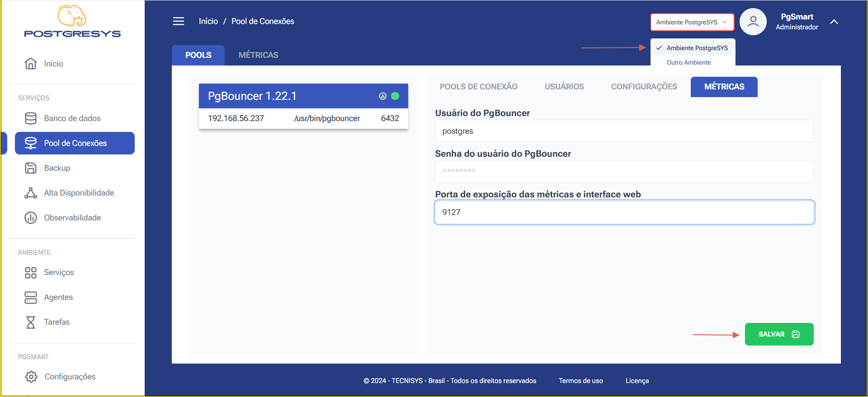The height and width of the screenshot is (397, 868).
Task: Click the Configurações gear icon
Action: coord(31,377)
